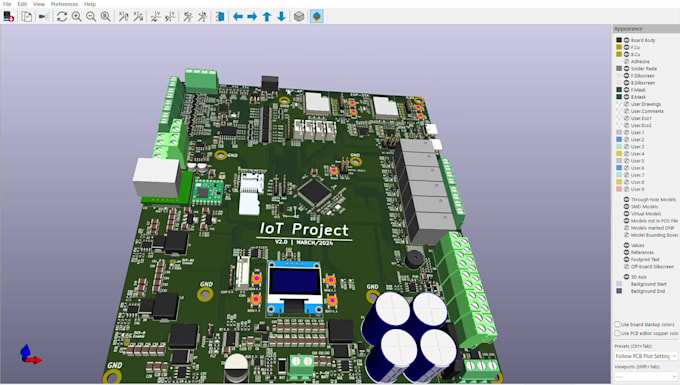The image size is (680, 385).
Task: Open User.2 blue color swatch
Action: pos(619,140)
